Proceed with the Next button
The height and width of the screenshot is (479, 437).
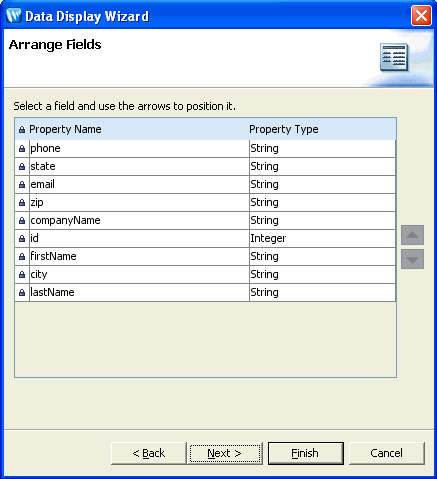pos(225,453)
